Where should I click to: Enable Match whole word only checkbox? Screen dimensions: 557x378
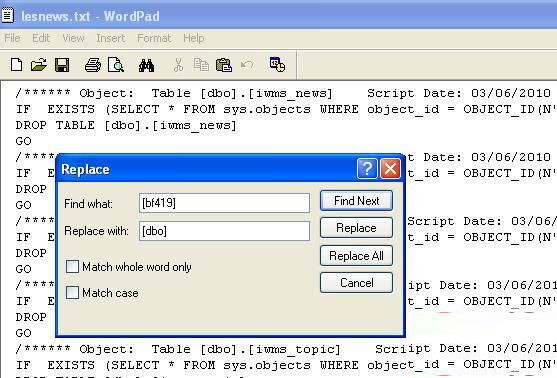click(72, 266)
